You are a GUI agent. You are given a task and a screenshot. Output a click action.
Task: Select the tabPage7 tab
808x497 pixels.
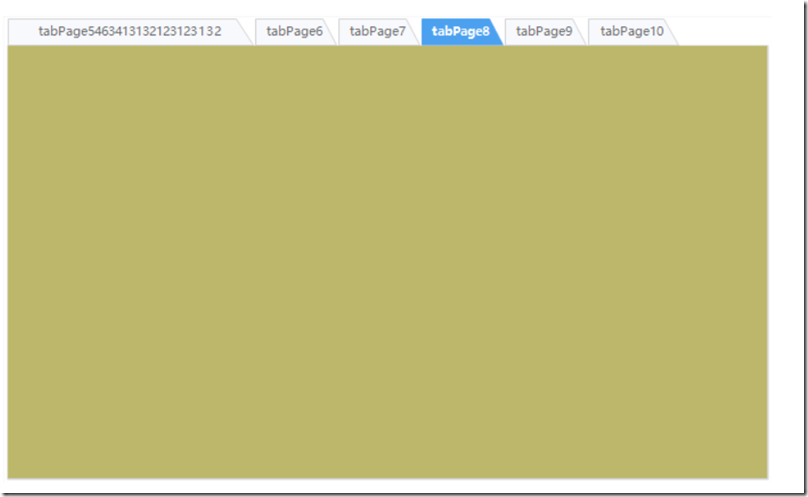[378, 31]
